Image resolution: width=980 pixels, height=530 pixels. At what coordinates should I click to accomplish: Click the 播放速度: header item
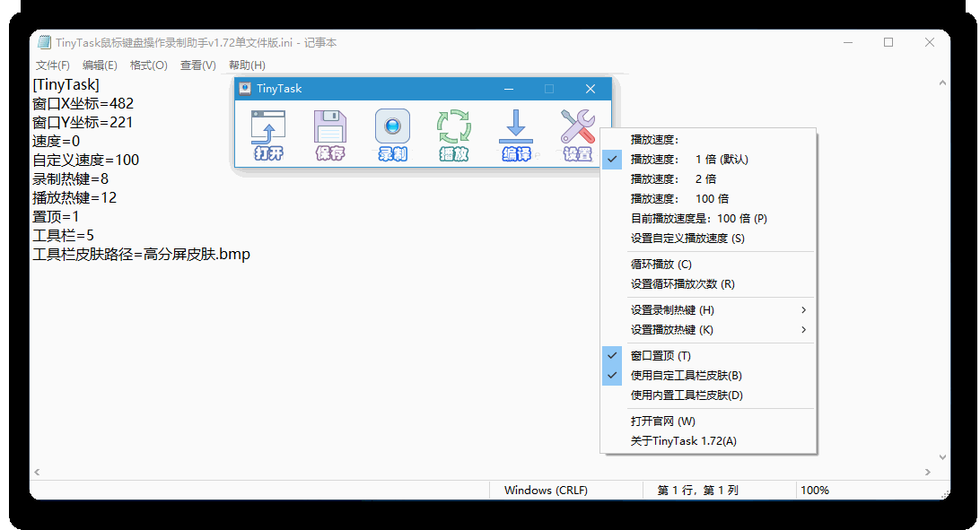[708, 140]
